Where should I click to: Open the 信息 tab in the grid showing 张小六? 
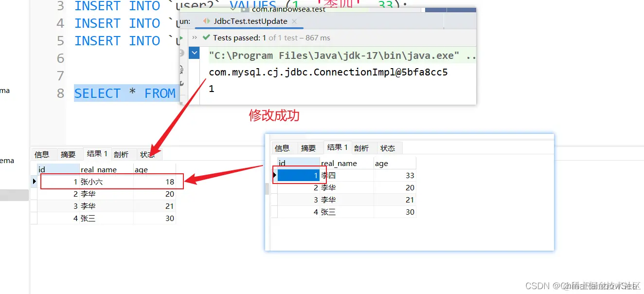[42, 154]
